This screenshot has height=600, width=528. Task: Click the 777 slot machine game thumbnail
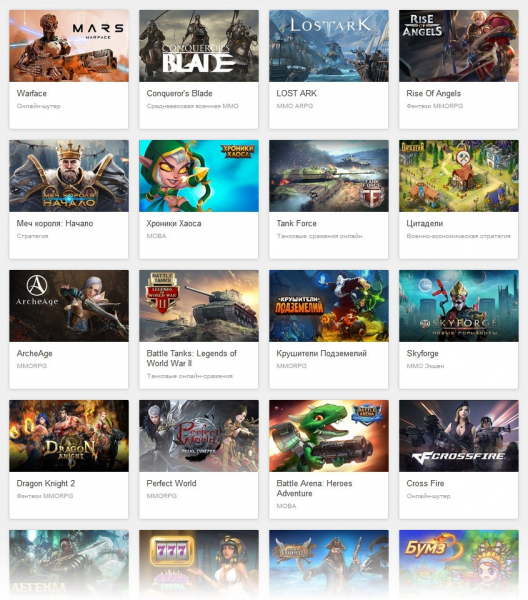pyautogui.click(x=199, y=564)
